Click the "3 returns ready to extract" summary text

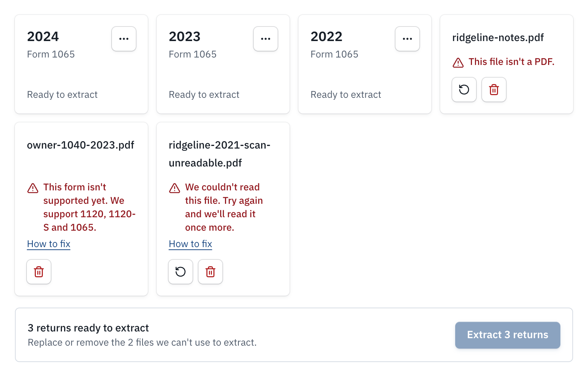point(88,328)
